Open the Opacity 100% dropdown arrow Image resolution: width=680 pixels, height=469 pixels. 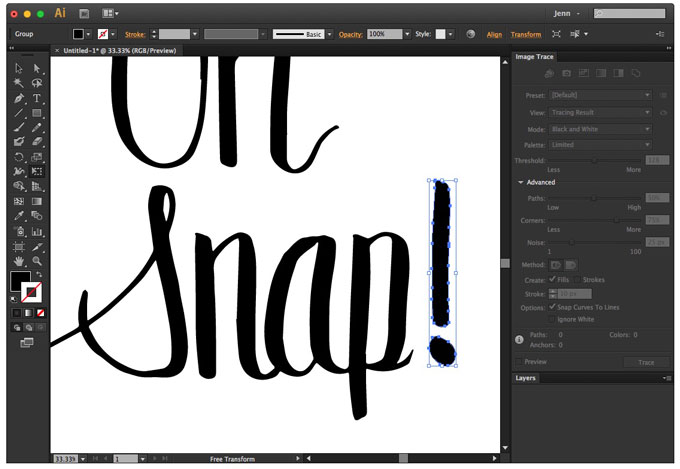(x=407, y=34)
